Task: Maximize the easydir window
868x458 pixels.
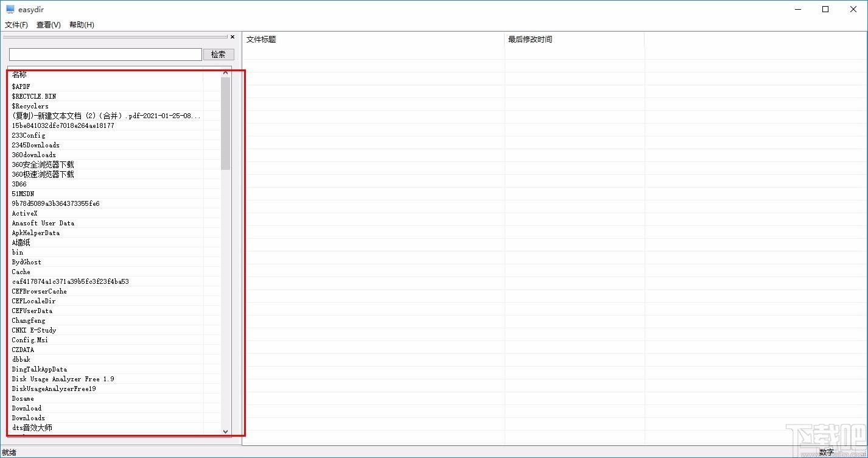Action: tap(825, 9)
